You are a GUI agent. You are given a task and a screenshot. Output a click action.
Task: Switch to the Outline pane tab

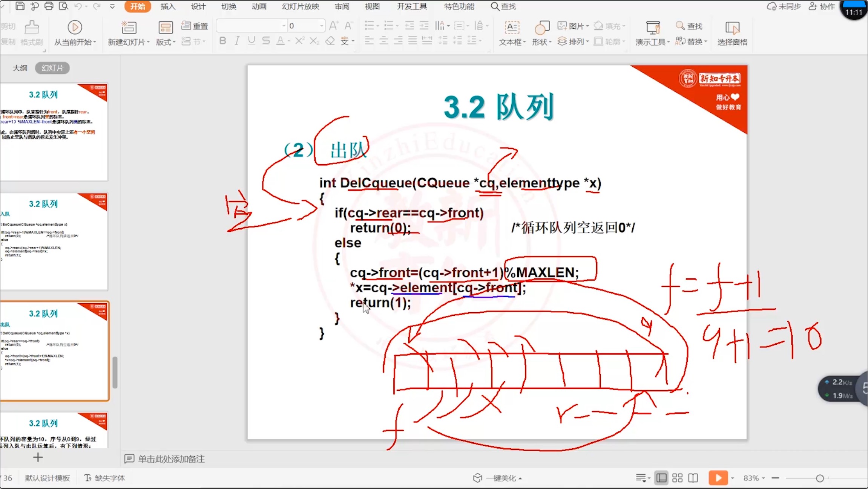(20, 68)
